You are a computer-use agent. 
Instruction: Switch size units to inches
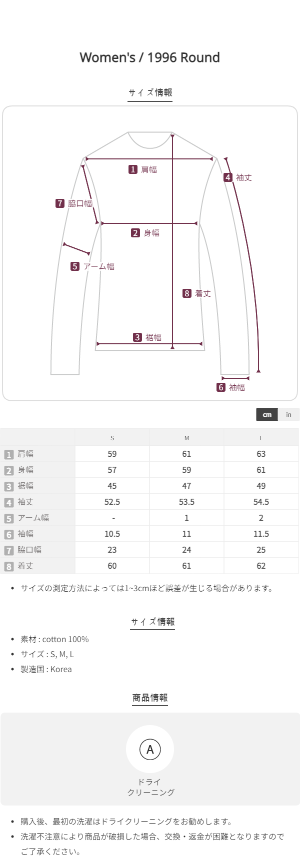(x=288, y=415)
